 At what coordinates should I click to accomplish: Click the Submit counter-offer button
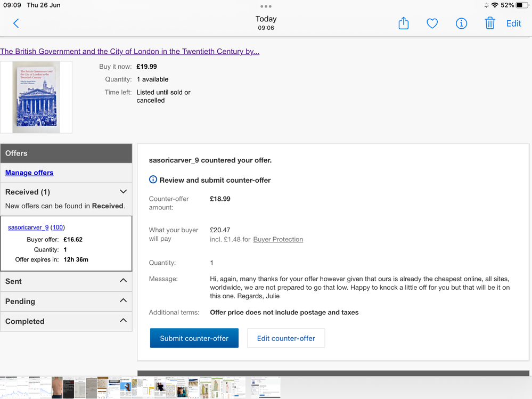[x=194, y=338]
